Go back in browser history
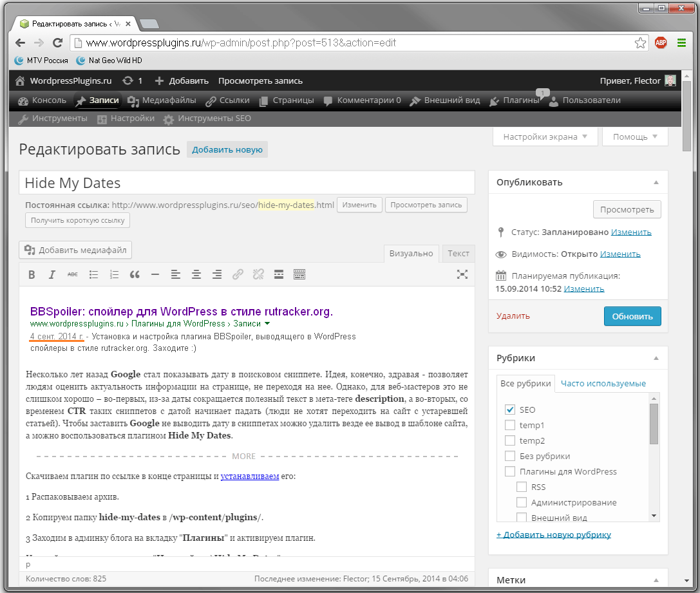Image resolution: width=700 pixels, height=593 pixels. point(20,43)
